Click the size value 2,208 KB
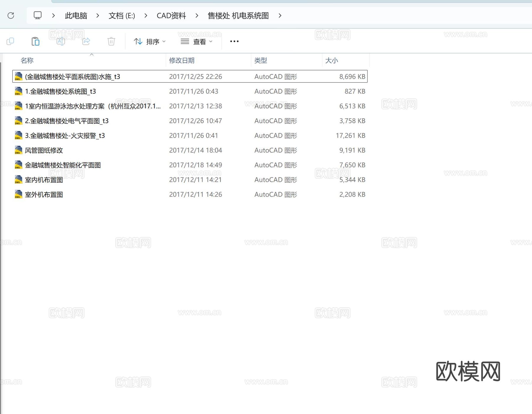The width and height of the screenshot is (532, 414). click(x=352, y=195)
